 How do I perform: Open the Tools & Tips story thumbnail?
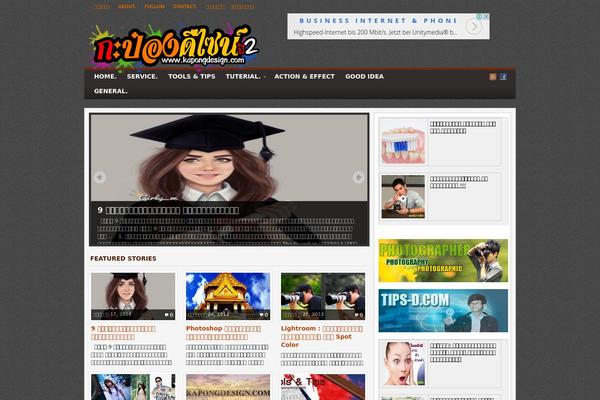point(323,387)
